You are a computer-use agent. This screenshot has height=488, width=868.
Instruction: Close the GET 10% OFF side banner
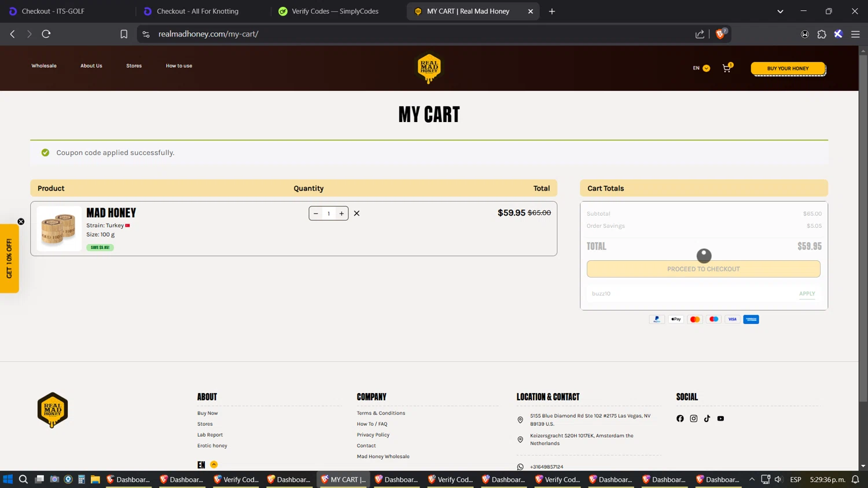[x=21, y=221]
